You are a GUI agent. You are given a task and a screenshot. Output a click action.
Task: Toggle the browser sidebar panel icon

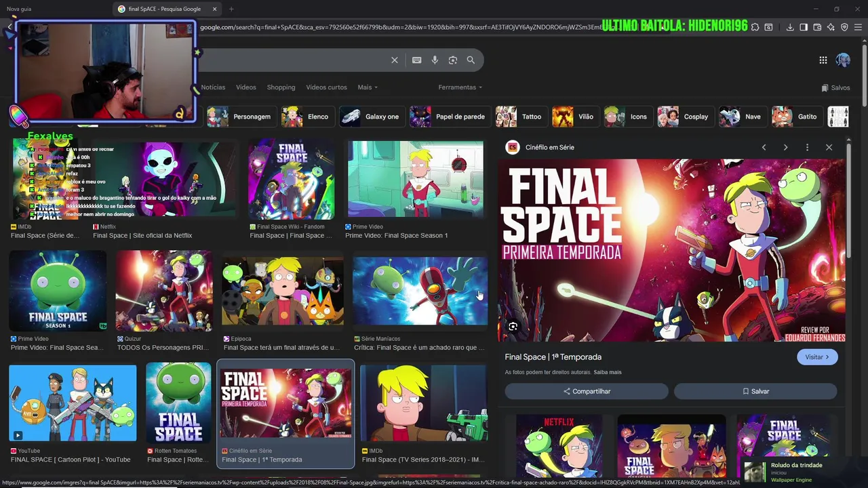tap(804, 27)
